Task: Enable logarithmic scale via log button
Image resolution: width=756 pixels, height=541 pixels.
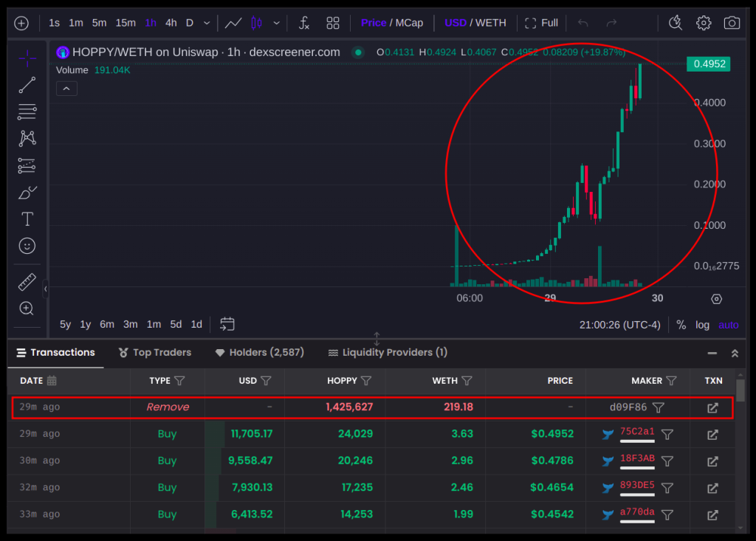Action: pyautogui.click(x=701, y=324)
